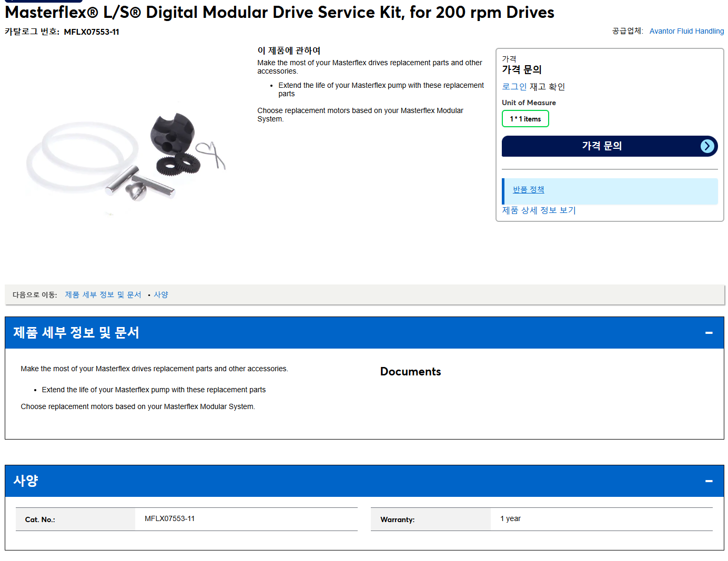728x561 pixels.
Task: Collapse the 사양 section with minus icon
Action: pos(709,481)
